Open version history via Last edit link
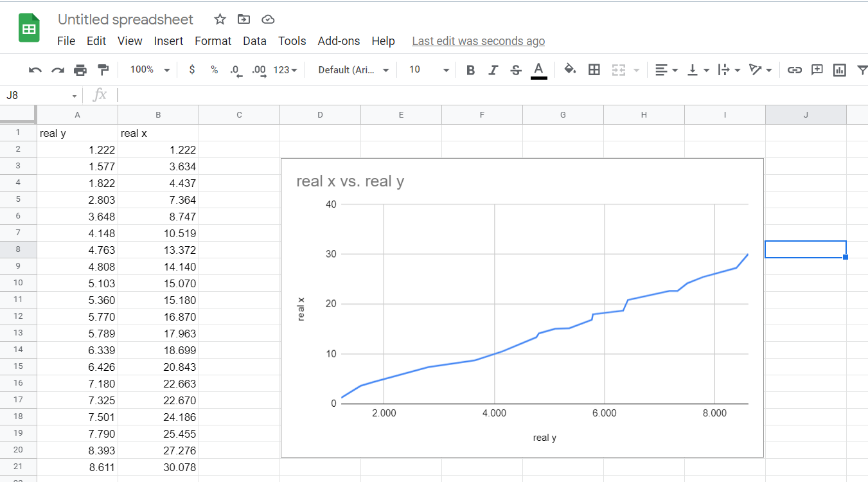Viewport: 868px width, 482px height. pos(478,40)
